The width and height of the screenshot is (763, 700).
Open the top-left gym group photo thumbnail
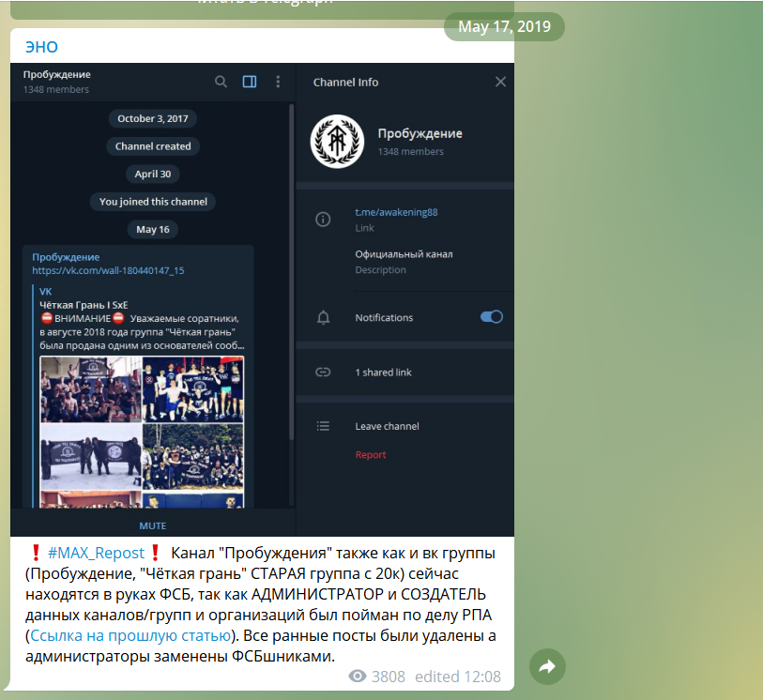(x=90, y=389)
